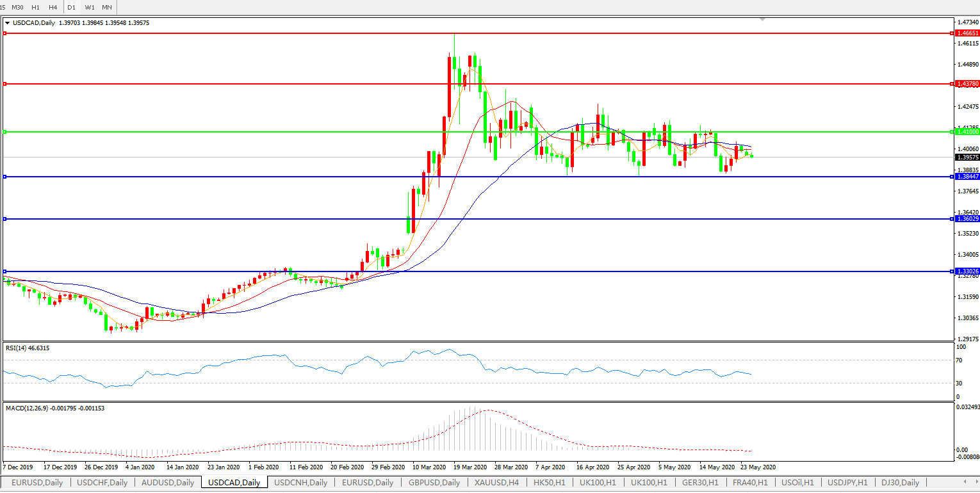Select the H1 timeframe button
Screen dimensions: 980x493
(x=36, y=7)
